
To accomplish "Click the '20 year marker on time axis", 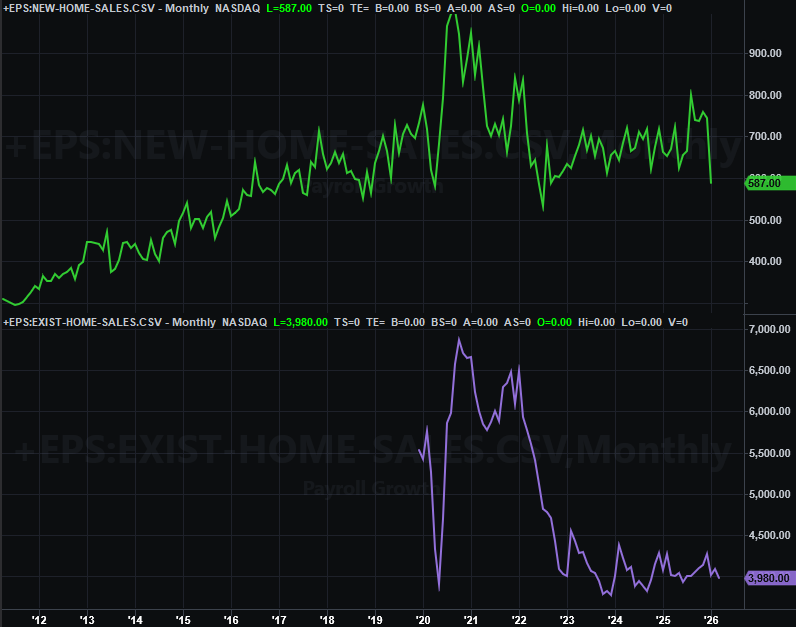I will (x=421, y=618).
